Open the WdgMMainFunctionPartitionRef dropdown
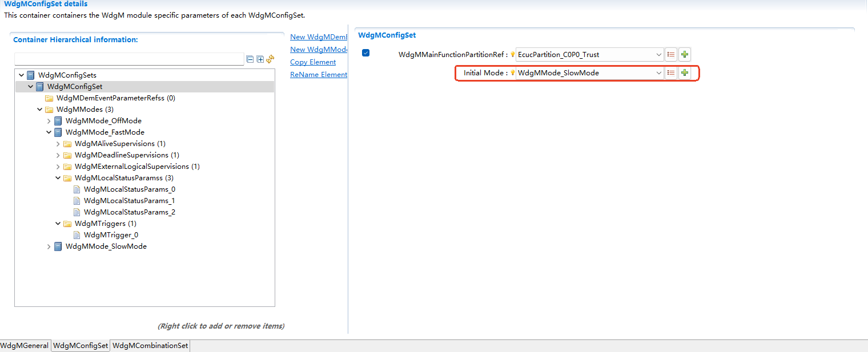The width and height of the screenshot is (868, 352). (x=658, y=55)
